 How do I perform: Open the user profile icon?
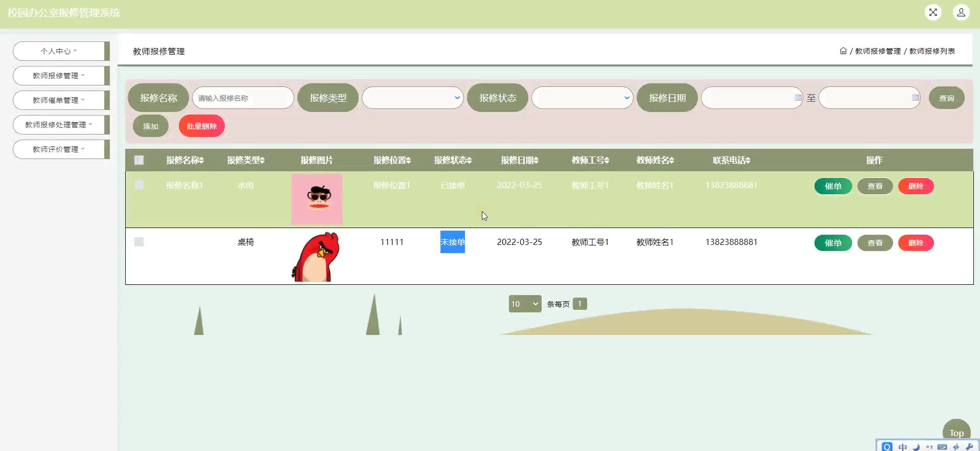pyautogui.click(x=961, y=12)
